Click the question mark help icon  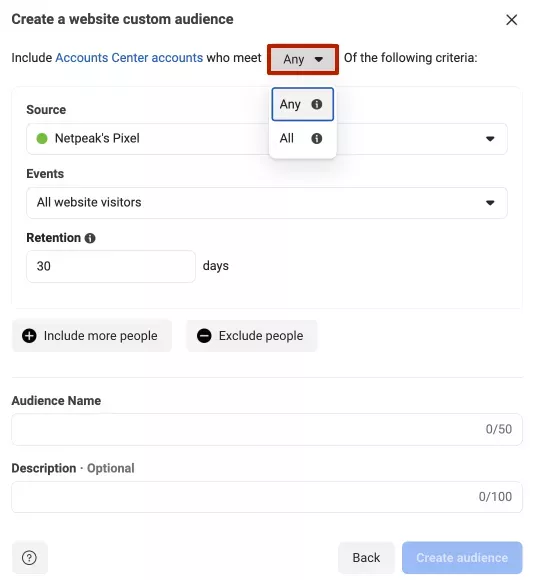coord(30,557)
